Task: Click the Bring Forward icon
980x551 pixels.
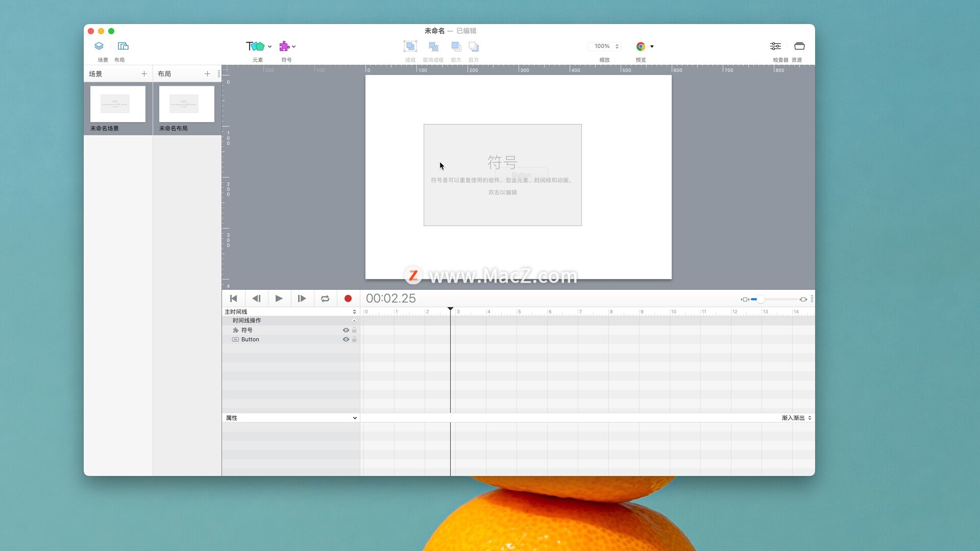Action: tap(456, 46)
